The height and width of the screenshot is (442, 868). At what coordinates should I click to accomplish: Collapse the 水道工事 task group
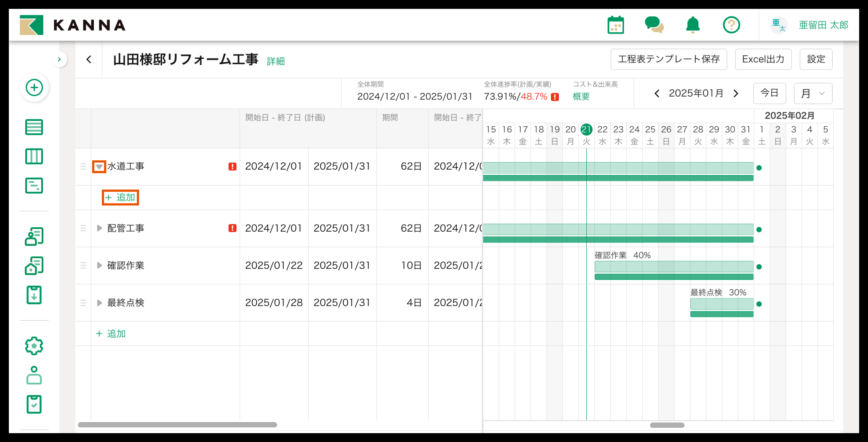coord(99,167)
